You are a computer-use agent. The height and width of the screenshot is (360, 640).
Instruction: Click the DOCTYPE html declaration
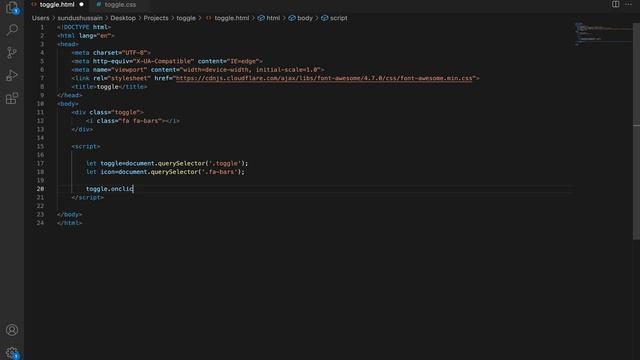coord(84,27)
